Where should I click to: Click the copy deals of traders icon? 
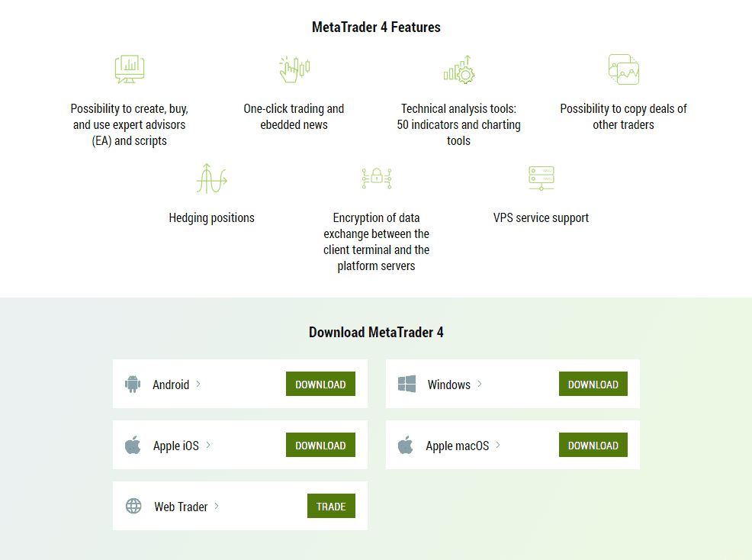point(623,69)
